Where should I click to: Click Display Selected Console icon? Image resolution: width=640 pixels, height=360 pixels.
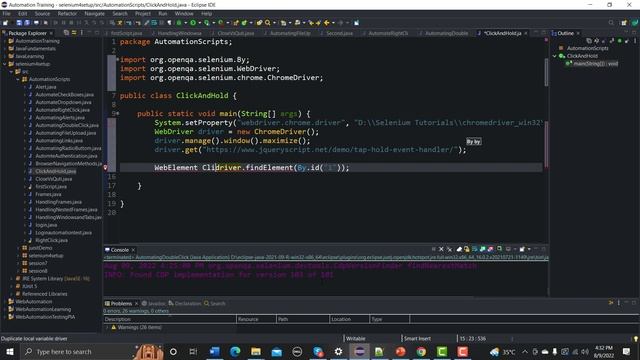pyautogui.click(x=508, y=249)
